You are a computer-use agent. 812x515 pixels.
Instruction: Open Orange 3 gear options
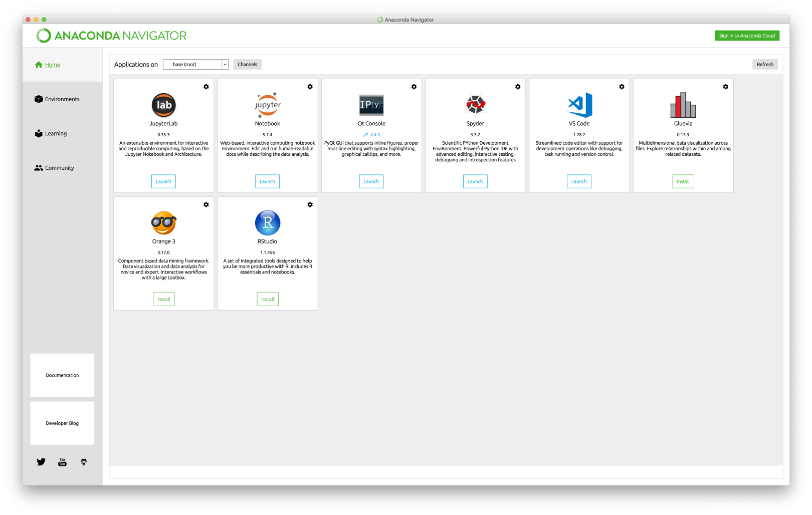pyautogui.click(x=206, y=204)
